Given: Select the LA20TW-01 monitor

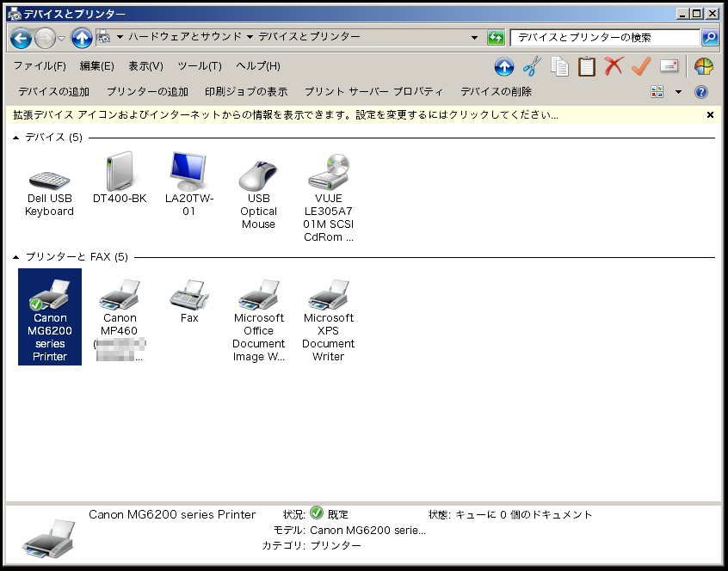Looking at the screenshot, I should tap(189, 185).
